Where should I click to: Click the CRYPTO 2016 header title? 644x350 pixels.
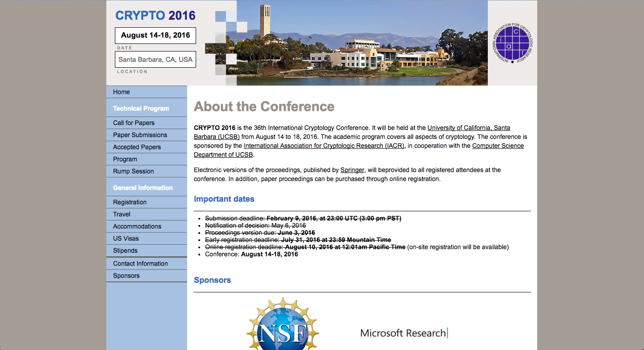click(155, 15)
